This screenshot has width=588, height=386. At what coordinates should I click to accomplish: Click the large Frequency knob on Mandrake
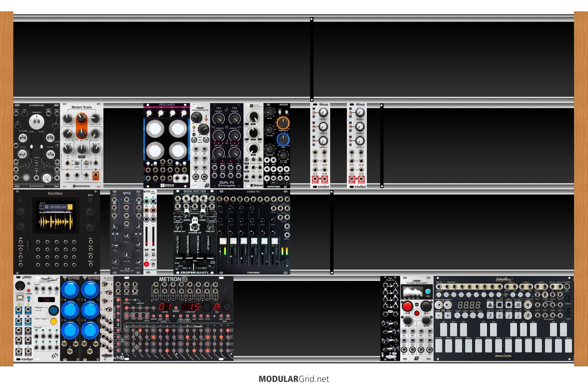(36, 122)
